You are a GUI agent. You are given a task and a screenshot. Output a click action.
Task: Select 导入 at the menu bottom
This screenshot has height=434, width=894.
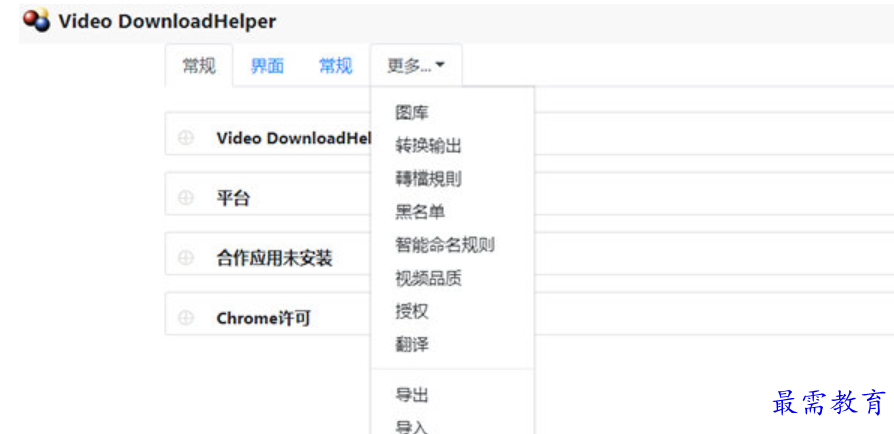(x=412, y=427)
